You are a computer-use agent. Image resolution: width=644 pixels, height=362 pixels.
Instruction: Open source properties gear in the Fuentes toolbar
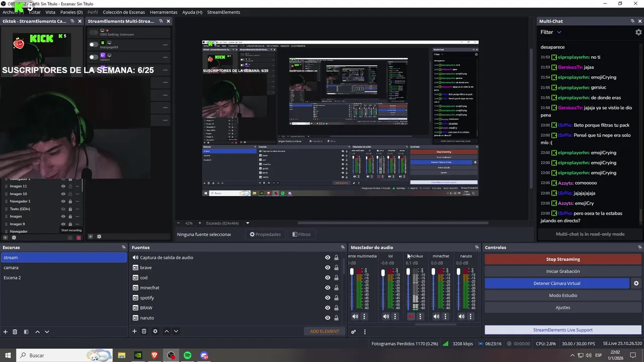(x=155, y=331)
